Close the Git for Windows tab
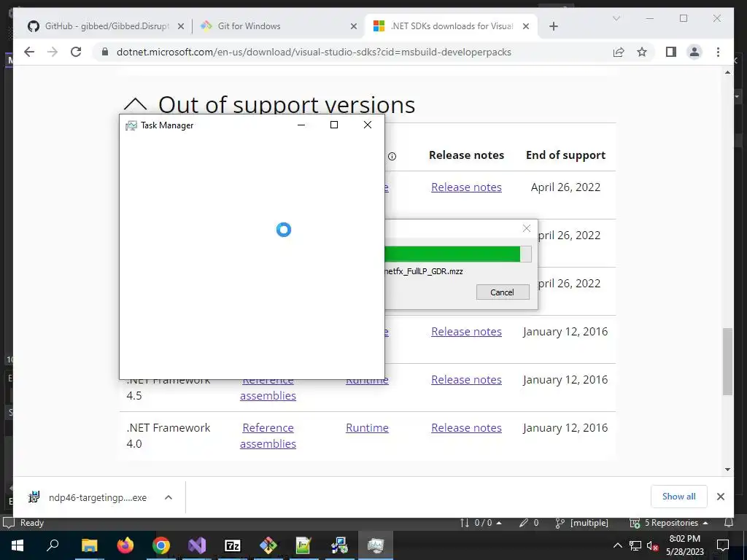The width and height of the screenshot is (747, 560). coord(354,26)
